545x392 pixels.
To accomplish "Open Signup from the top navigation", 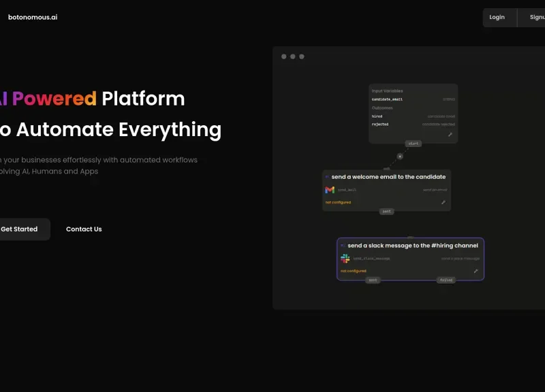I will pos(536,17).
